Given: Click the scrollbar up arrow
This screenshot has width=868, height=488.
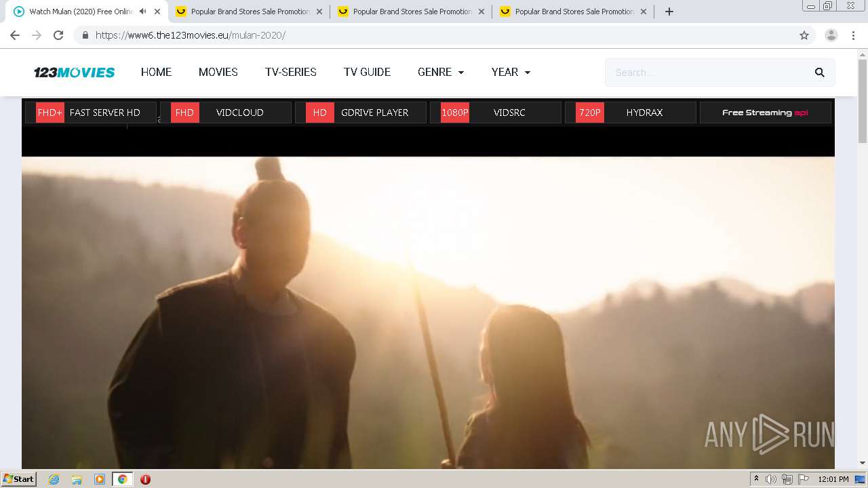Looking at the screenshot, I should 863,54.
